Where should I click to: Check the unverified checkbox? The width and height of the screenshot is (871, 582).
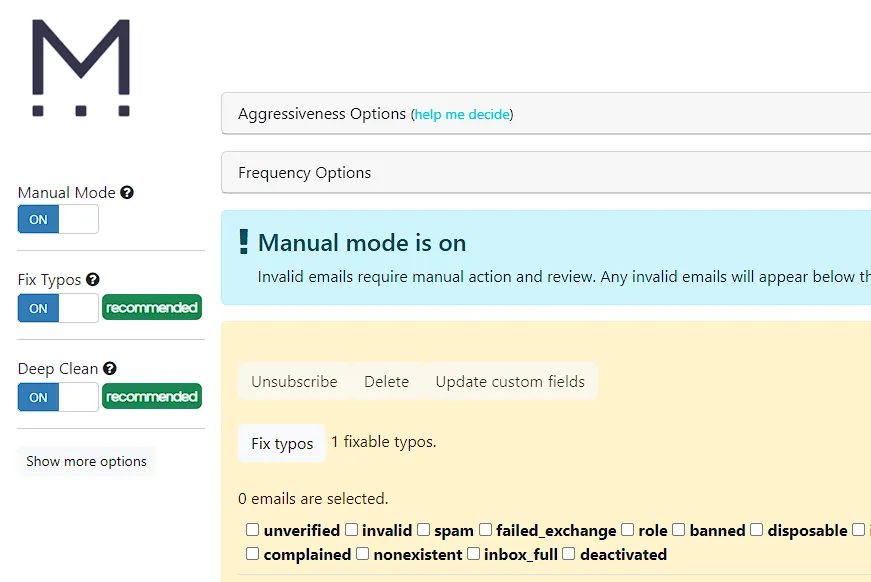coord(252,530)
